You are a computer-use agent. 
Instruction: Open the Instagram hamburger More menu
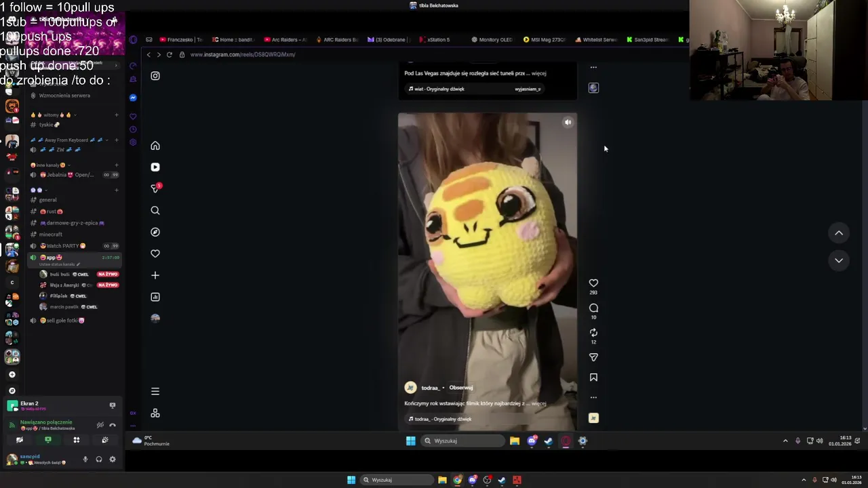coord(155,391)
